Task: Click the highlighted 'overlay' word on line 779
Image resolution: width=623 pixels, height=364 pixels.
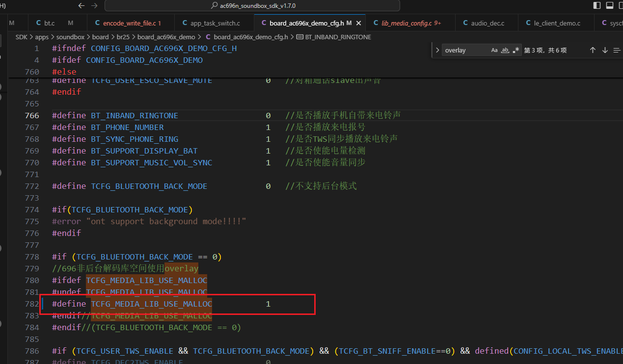Action: pos(182,269)
